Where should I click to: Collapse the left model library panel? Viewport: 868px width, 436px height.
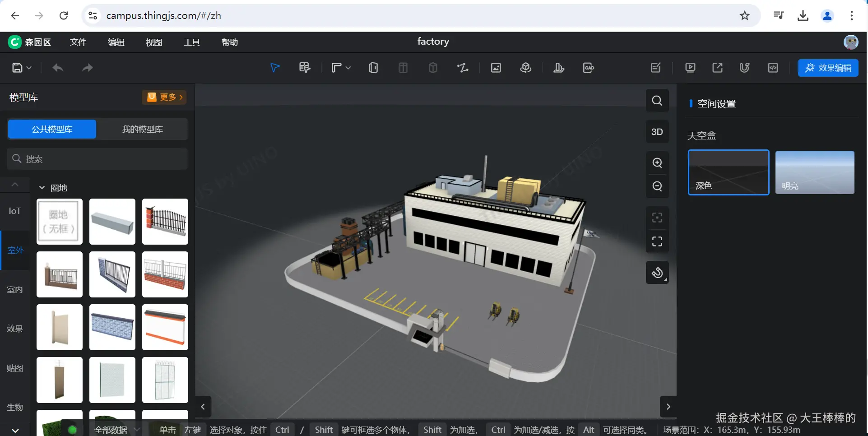tap(203, 407)
